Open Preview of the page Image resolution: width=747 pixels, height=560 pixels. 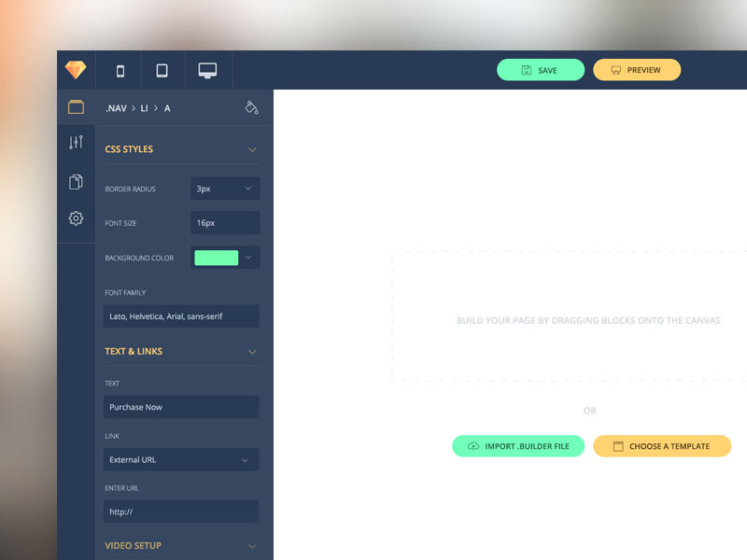pos(636,69)
